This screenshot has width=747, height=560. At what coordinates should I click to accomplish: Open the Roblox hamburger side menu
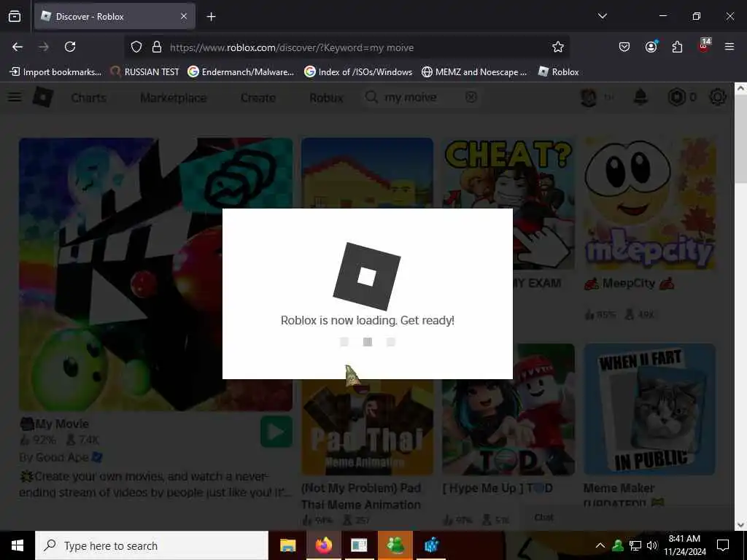[15, 97]
